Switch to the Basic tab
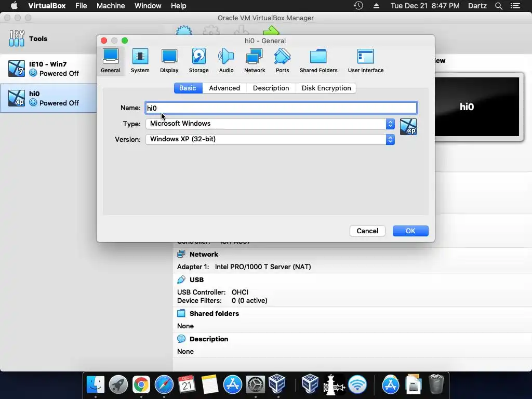The image size is (532, 399). (x=188, y=88)
